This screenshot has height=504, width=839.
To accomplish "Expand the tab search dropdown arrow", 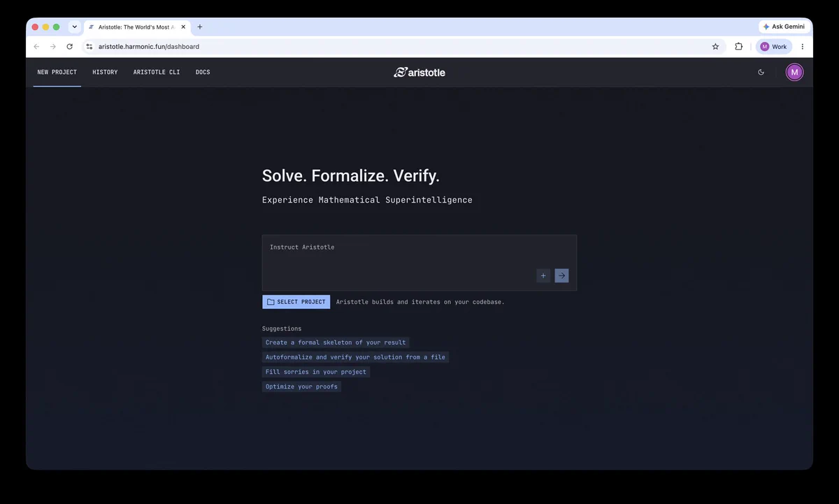I will click(x=74, y=27).
